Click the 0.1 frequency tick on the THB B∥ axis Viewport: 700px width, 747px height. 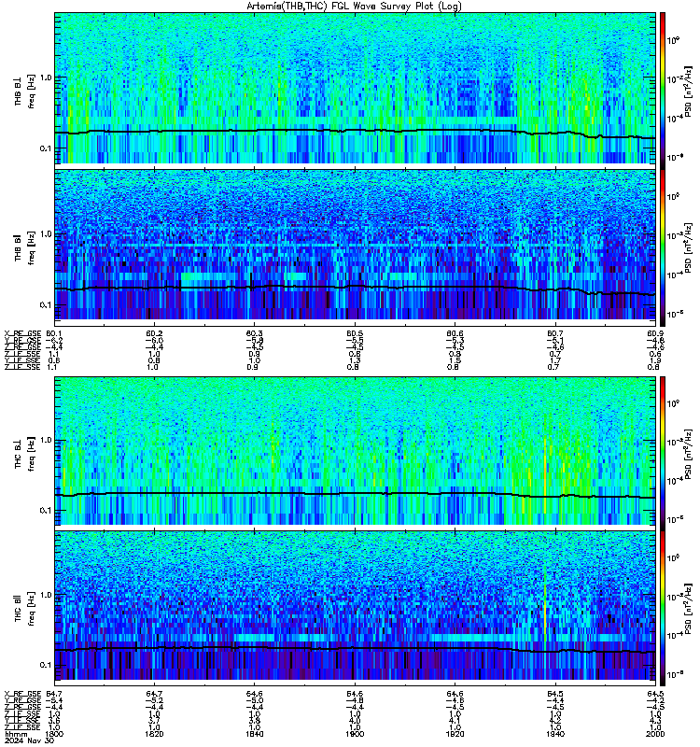point(45,305)
